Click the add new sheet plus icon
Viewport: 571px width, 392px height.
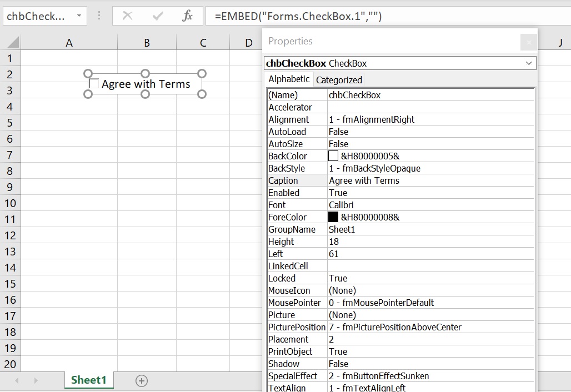[142, 381]
